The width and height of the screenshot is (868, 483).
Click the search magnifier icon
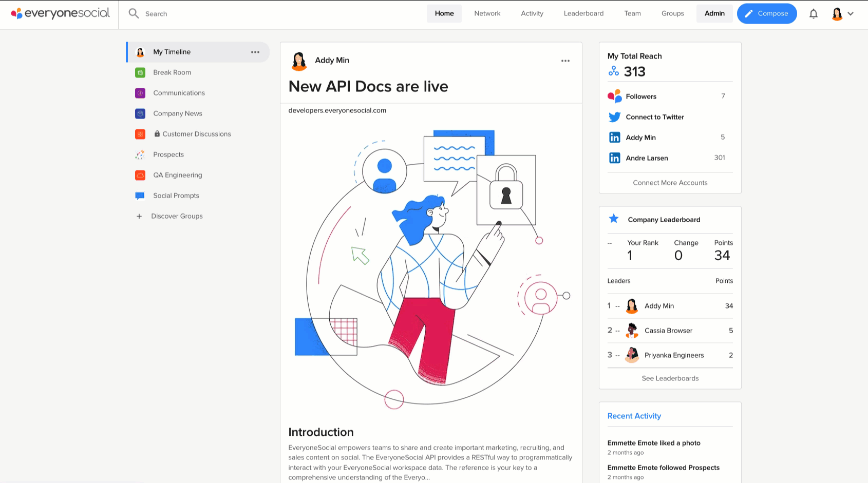pyautogui.click(x=134, y=13)
